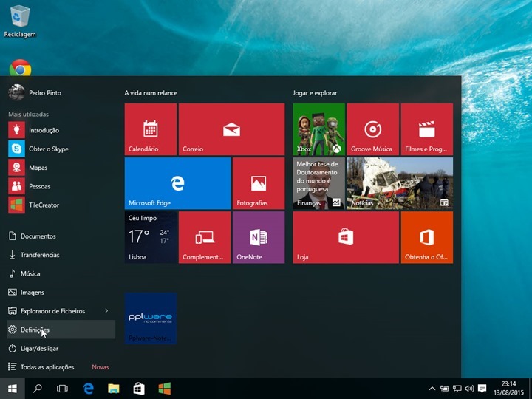Viewport: 532px width, 399px height.
Task: Click Ligar/desligar power option
Action: click(61, 349)
